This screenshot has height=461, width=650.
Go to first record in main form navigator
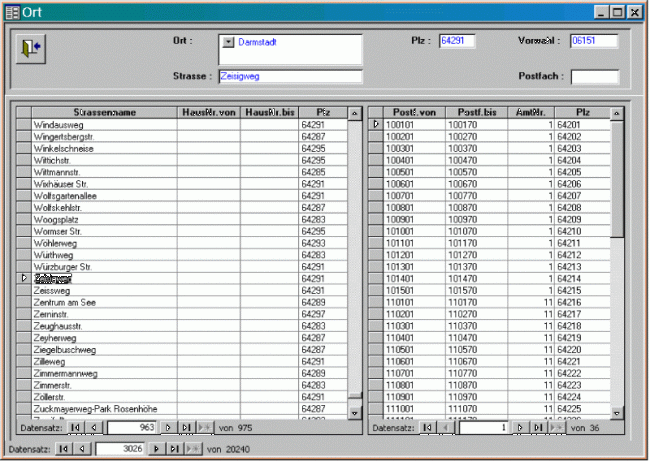(65, 450)
